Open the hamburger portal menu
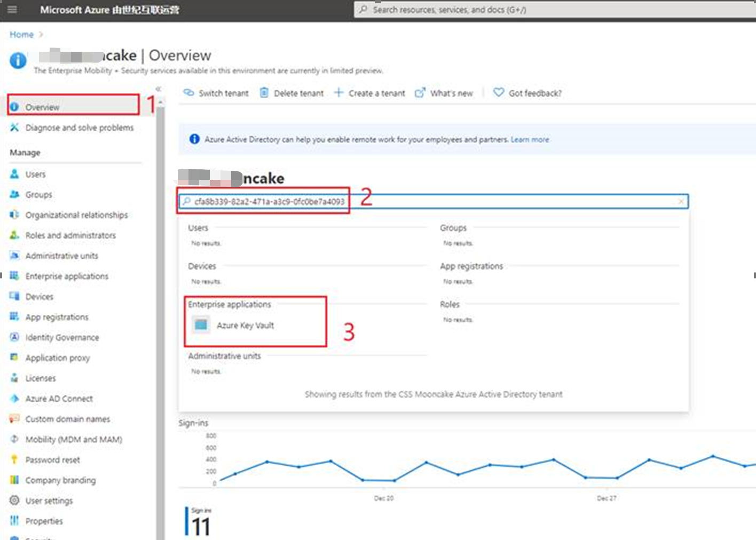Viewport: 756px width, 540px height. pyautogui.click(x=12, y=10)
